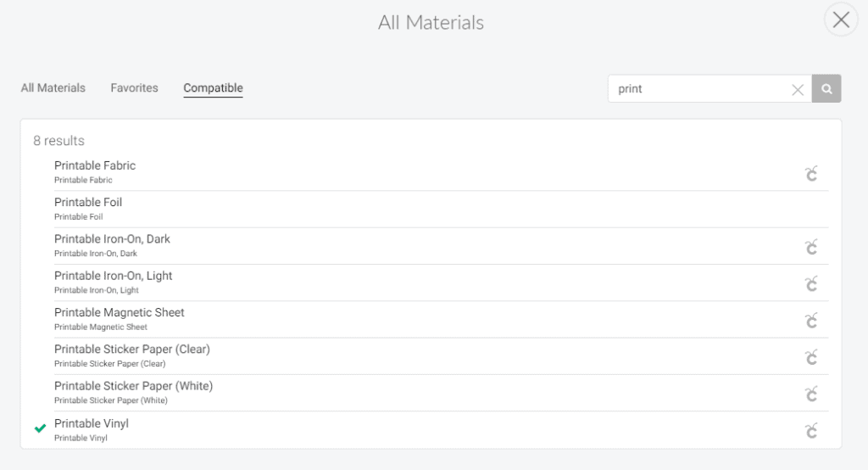
Task: Click the Cricut icon beside Printable Sticker Paper (Clear)
Action: (x=811, y=357)
